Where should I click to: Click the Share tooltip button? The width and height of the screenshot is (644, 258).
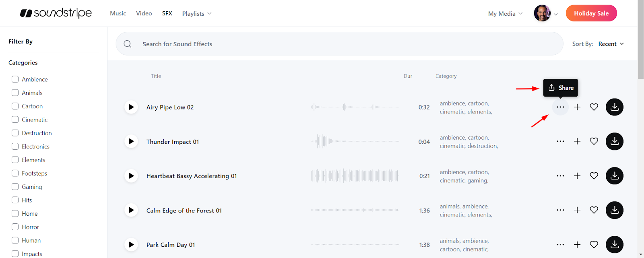(x=561, y=88)
